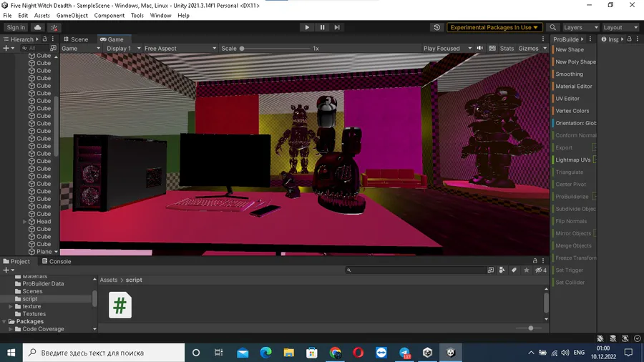The height and width of the screenshot is (362, 644).
Task: Open the GameObject menu
Action: click(x=72, y=16)
